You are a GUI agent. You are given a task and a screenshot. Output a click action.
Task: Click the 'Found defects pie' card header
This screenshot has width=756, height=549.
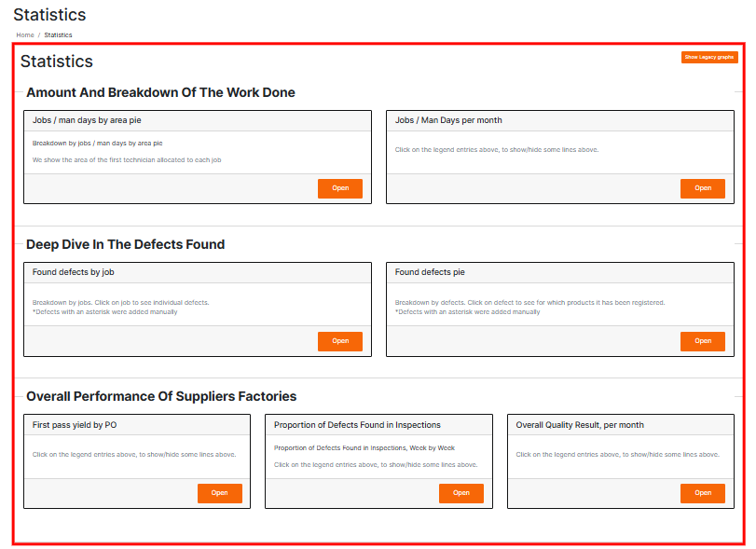[430, 272]
